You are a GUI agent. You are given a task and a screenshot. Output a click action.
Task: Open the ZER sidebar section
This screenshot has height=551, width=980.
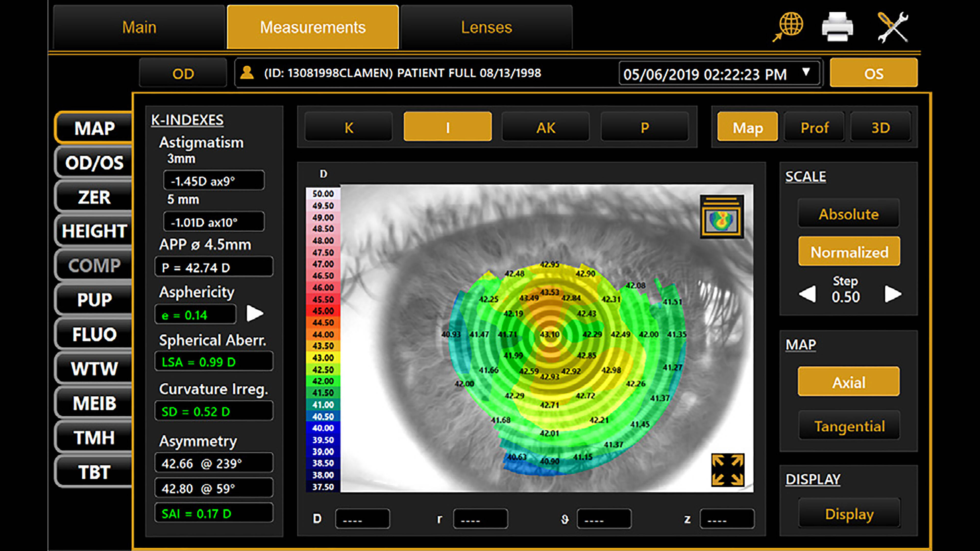(94, 197)
